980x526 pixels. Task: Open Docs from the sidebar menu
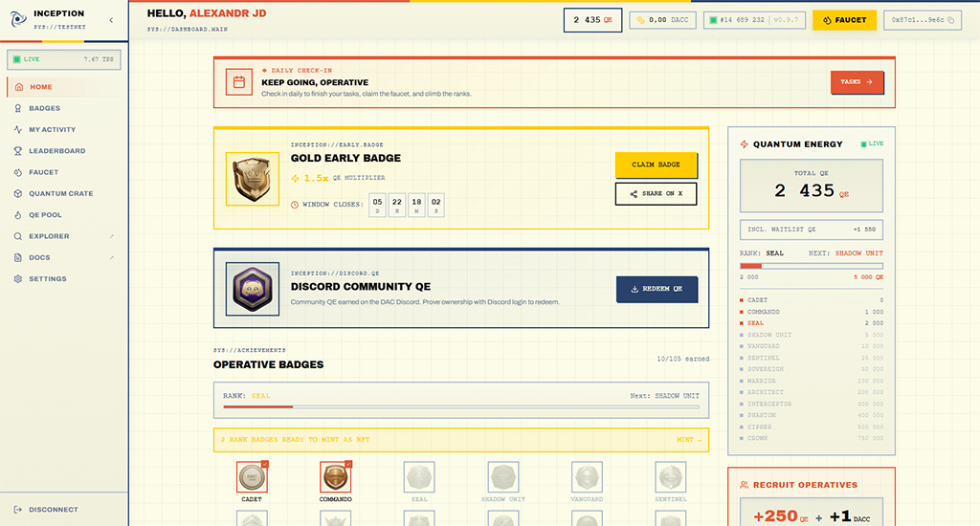click(39, 258)
